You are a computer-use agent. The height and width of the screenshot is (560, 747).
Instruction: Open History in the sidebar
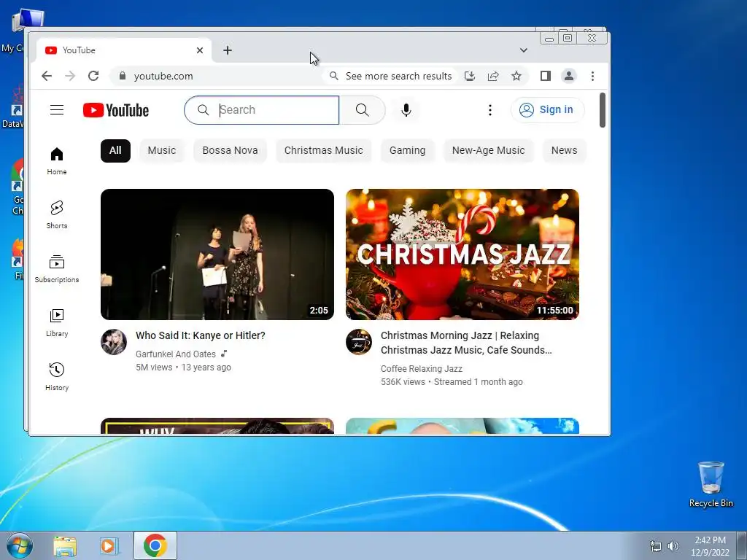[x=57, y=377]
